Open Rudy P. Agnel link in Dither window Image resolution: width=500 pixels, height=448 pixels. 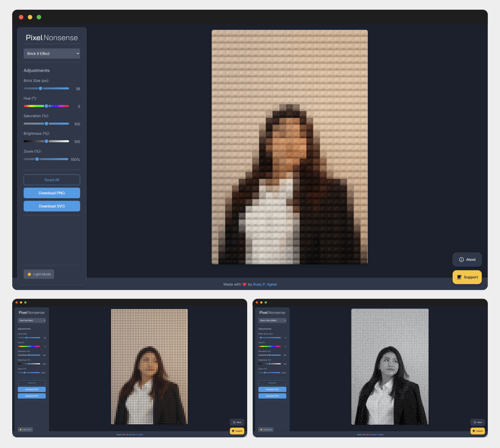tap(378, 435)
